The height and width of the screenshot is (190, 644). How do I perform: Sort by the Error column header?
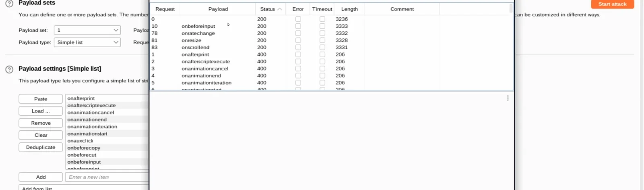click(x=298, y=9)
